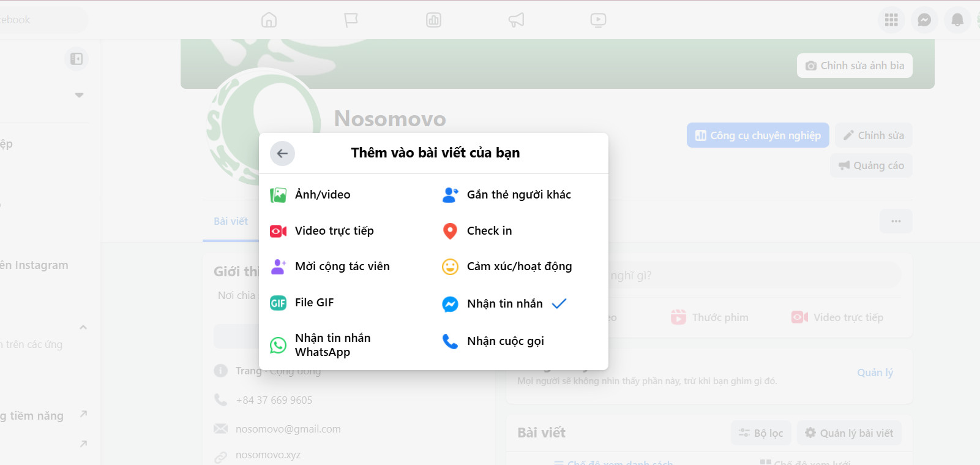The image size is (980, 465).
Task: Choose the Nhận cuộc gọi phone option
Action: tap(493, 341)
